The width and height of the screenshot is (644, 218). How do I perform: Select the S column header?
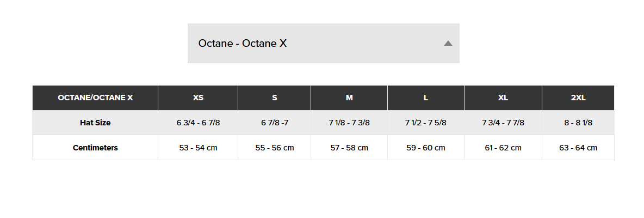tap(274, 98)
